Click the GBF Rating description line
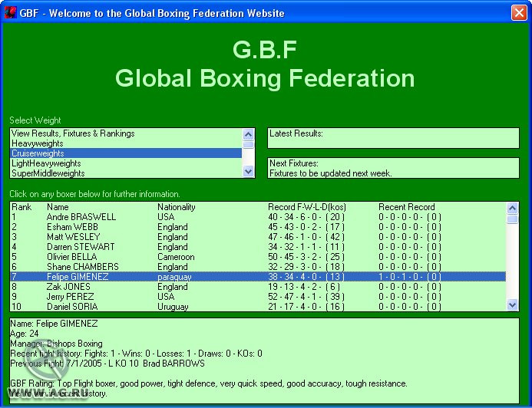Image resolution: width=532 pixels, height=408 pixels. (209, 383)
